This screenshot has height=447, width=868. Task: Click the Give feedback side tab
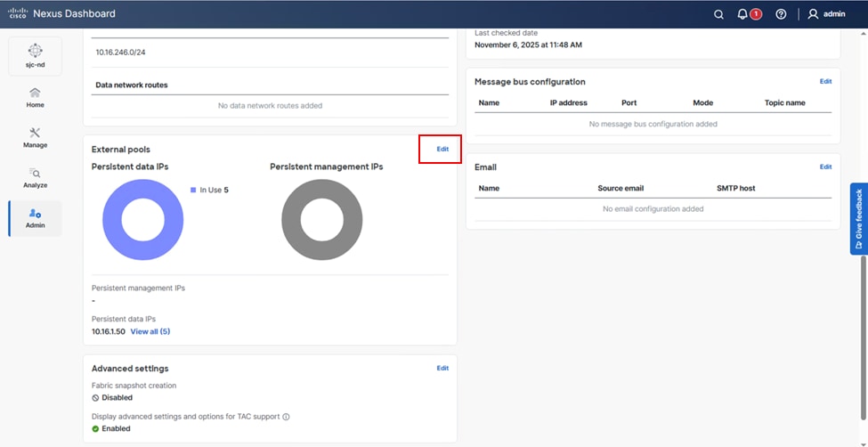click(x=858, y=219)
